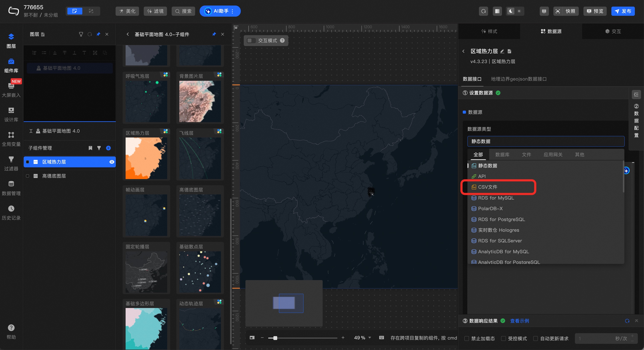Open the 数据管理 sidebar icon
This screenshot has height=350, width=644.
(11, 184)
